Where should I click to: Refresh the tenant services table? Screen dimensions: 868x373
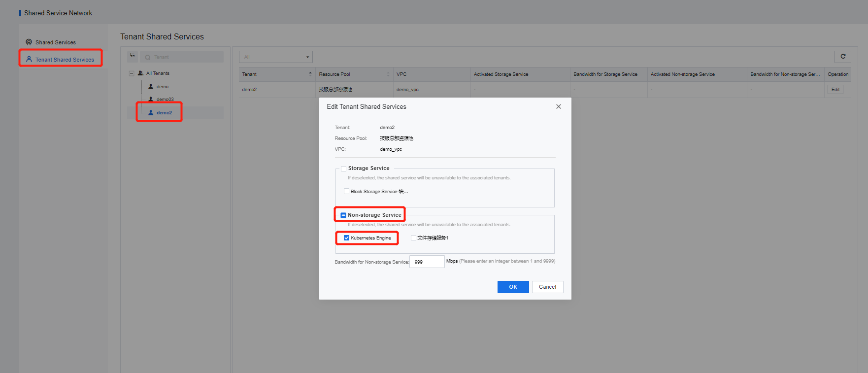click(843, 57)
